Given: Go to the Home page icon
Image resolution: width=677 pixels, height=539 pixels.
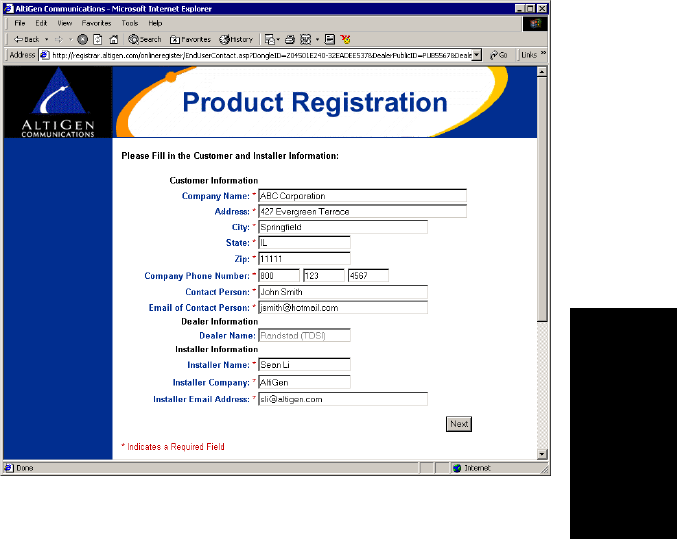Looking at the screenshot, I should [114, 39].
